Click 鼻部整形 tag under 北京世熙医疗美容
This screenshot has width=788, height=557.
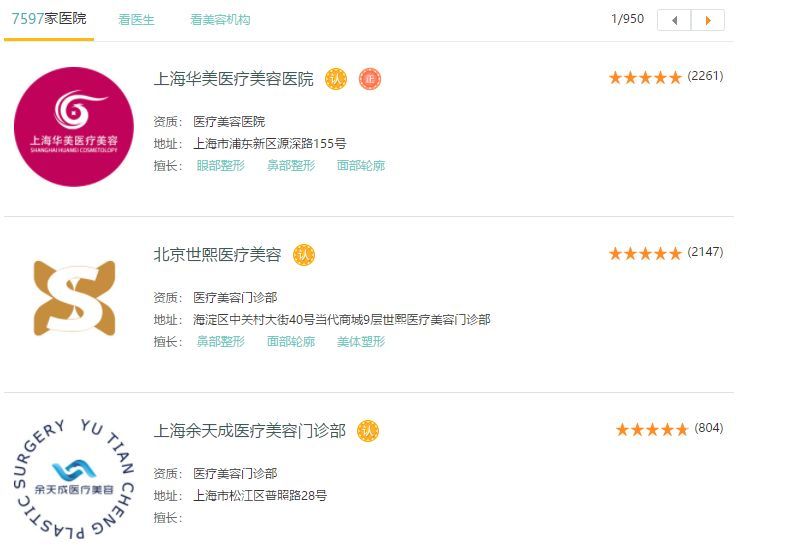pos(221,341)
